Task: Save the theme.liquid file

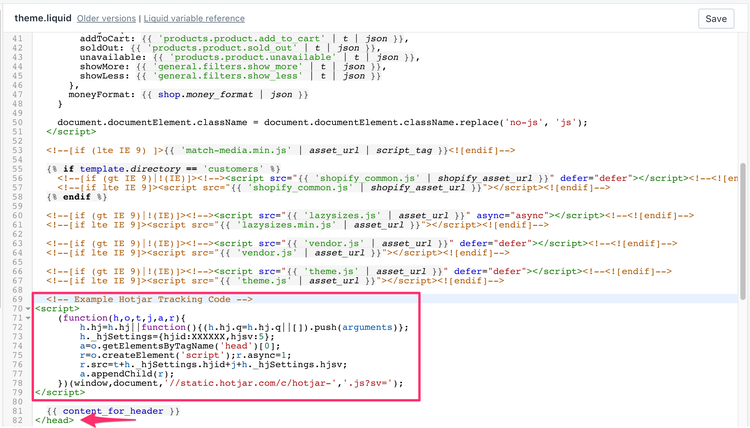Action: pos(716,19)
